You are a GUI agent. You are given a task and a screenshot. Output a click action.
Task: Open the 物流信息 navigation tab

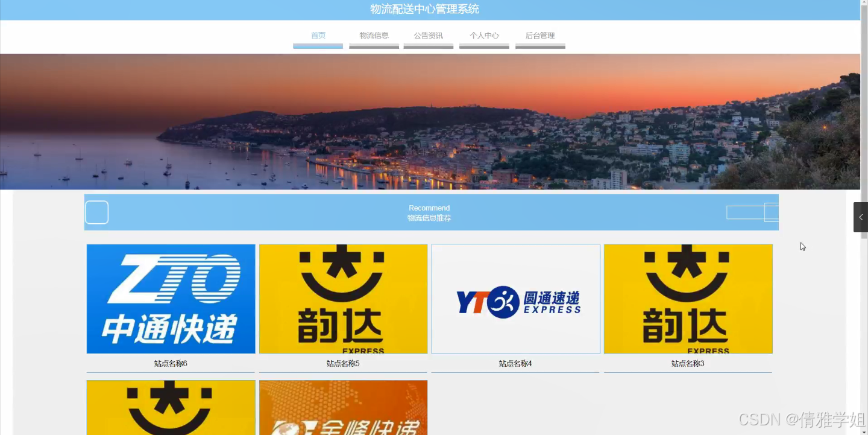374,36
